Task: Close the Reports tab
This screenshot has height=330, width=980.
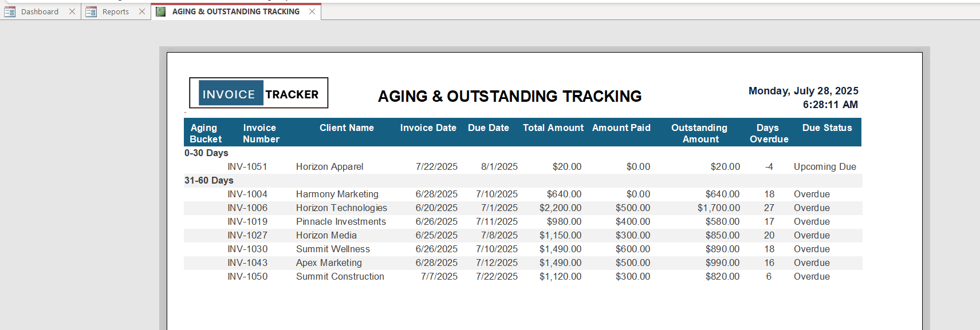Action: click(x=142, y=11)
